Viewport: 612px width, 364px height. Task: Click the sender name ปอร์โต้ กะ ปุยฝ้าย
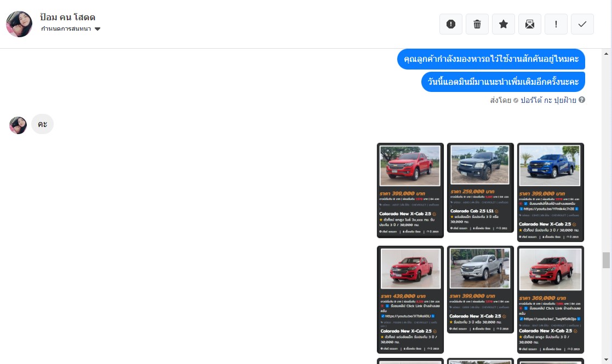(x=548, y=100)
